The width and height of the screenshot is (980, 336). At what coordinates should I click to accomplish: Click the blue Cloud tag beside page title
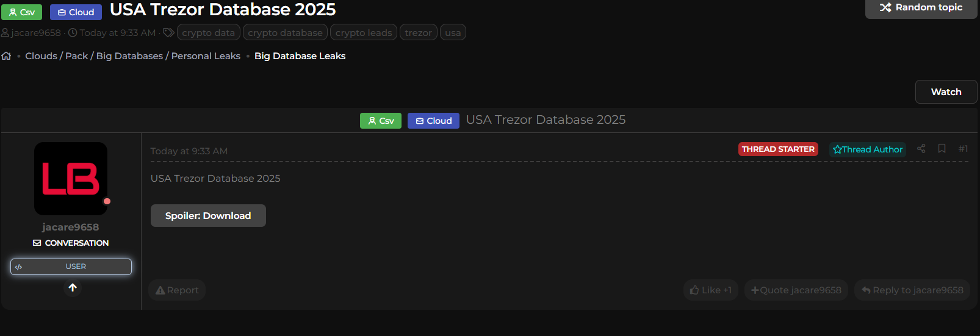tap(76, 12)
